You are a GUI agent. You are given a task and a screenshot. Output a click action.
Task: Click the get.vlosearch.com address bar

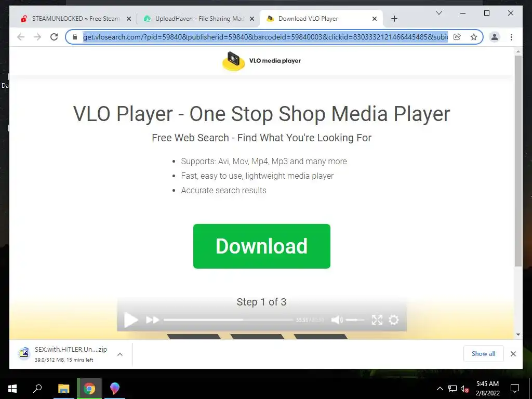pos(265,37)
